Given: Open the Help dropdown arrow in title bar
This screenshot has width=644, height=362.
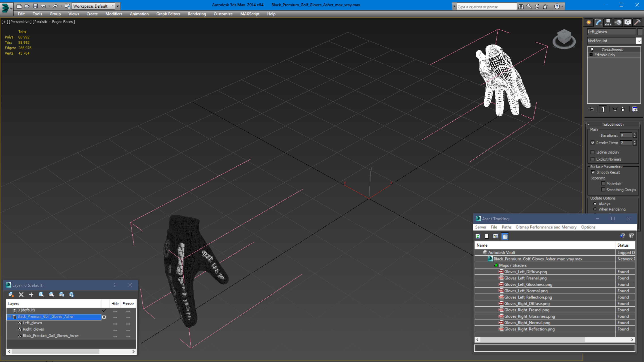Looking at the screenshot, I should [x=562, y=6].
